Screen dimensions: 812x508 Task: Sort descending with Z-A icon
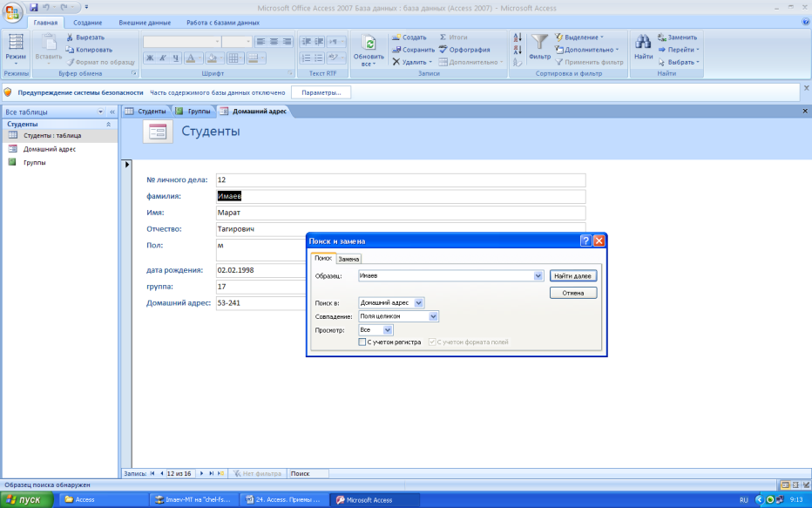(518, 50)
